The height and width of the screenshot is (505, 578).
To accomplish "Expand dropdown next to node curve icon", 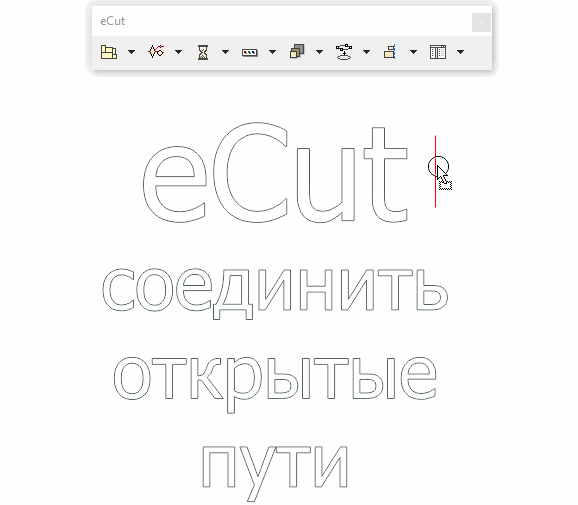I will (178, 52).
